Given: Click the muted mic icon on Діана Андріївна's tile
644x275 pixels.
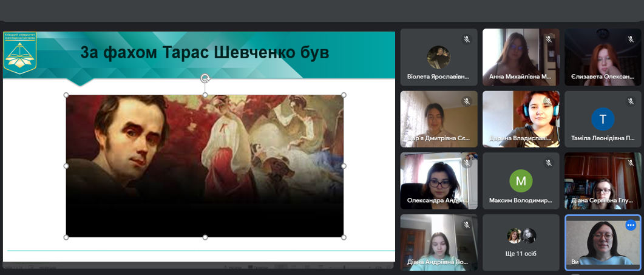Looking at the screenshot, I should [x=467, y=225].
